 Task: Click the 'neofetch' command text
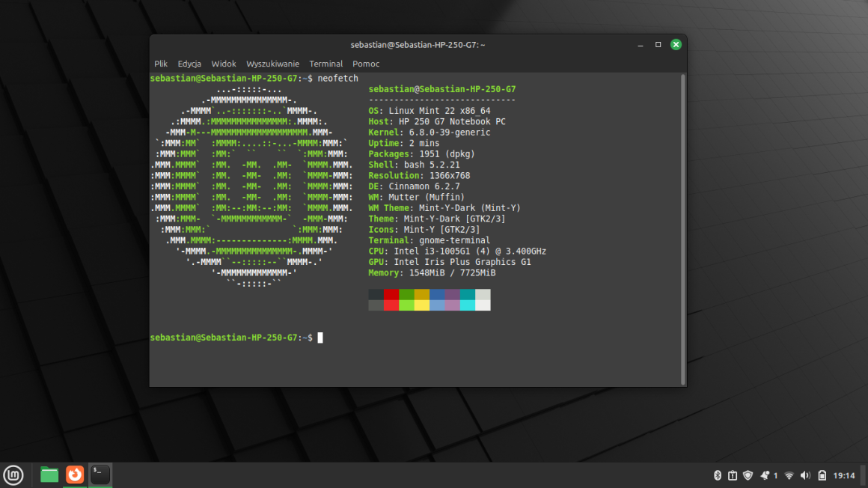tap(337, 79)
